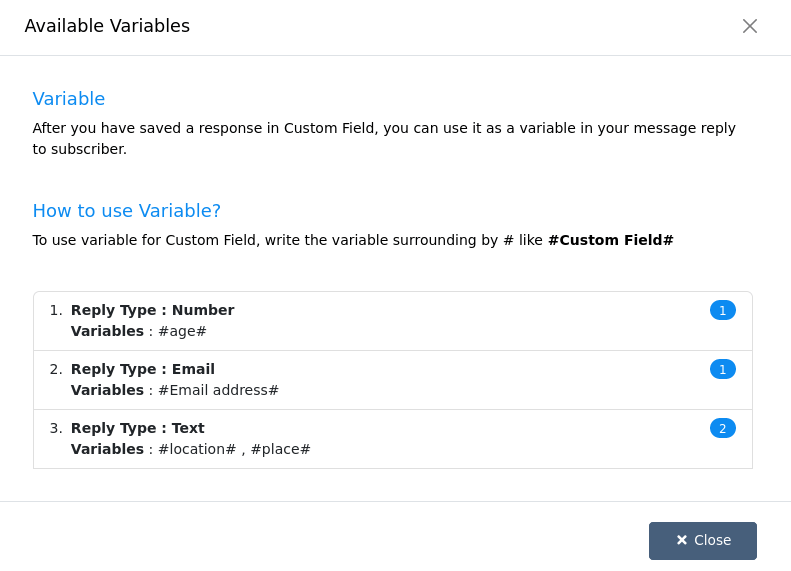Click the Custom Field description paragraph

pyautogui.click(x=384, y=138)
